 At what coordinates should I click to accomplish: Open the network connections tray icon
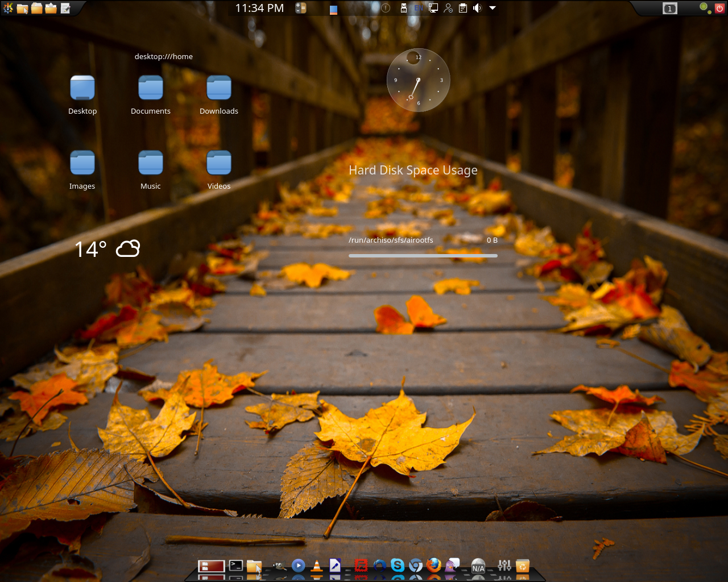[433, 8]
